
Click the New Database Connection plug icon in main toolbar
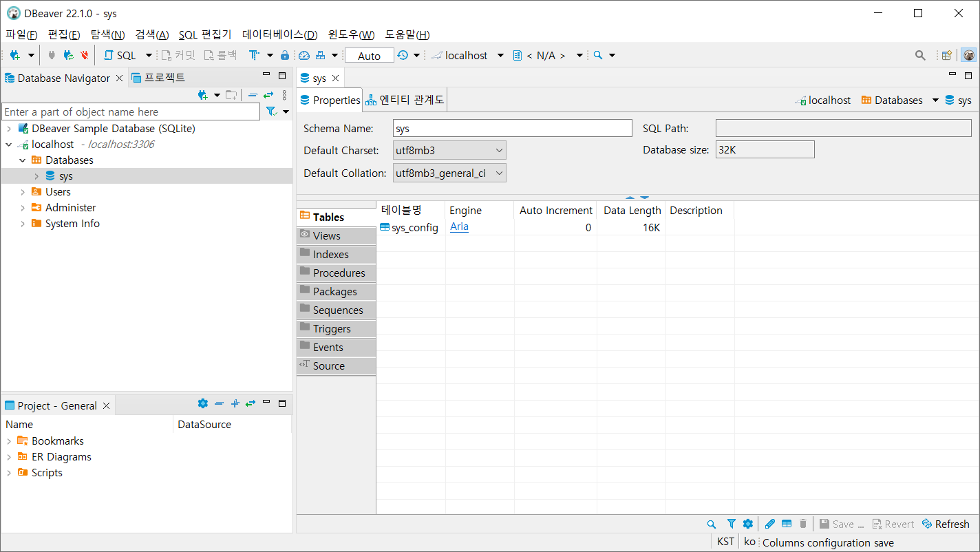click(15, 55)
